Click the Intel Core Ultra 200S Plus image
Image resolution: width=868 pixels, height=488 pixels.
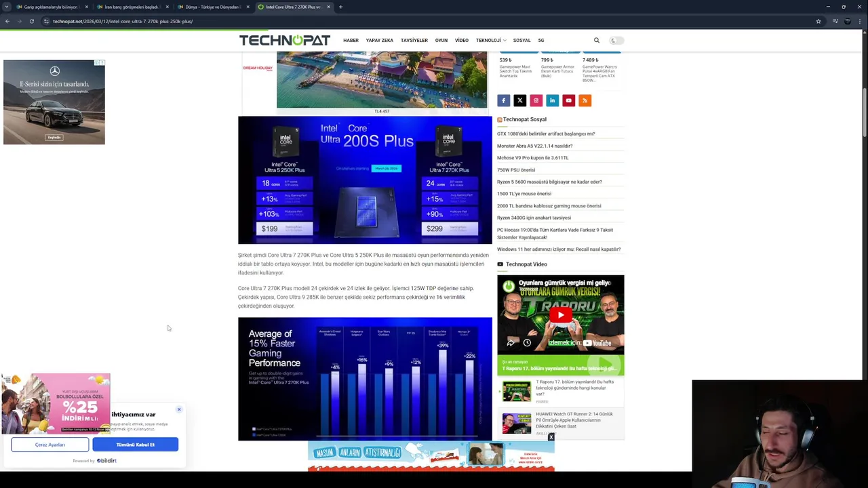click(365, 180)
